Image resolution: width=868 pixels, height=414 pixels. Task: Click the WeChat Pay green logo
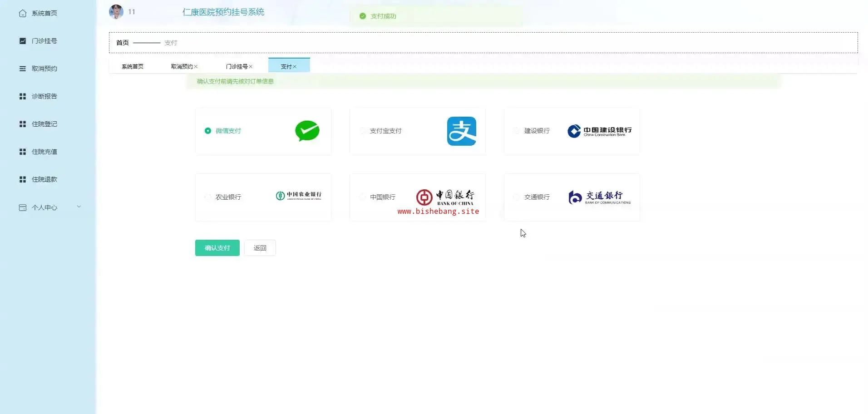click(307, 131)
